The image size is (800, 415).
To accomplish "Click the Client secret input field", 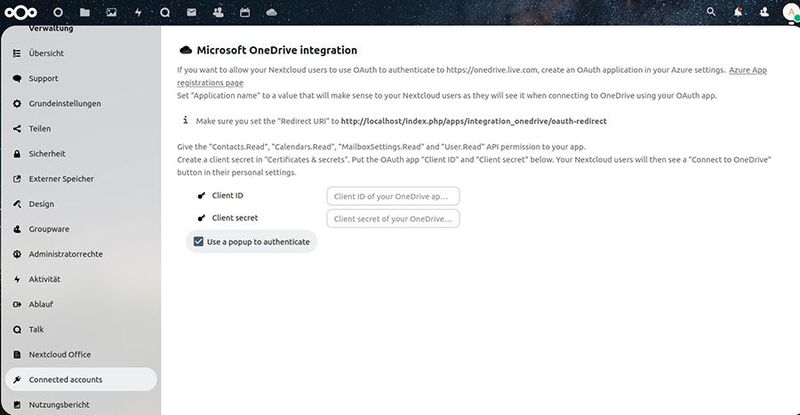I will (393, 218).
